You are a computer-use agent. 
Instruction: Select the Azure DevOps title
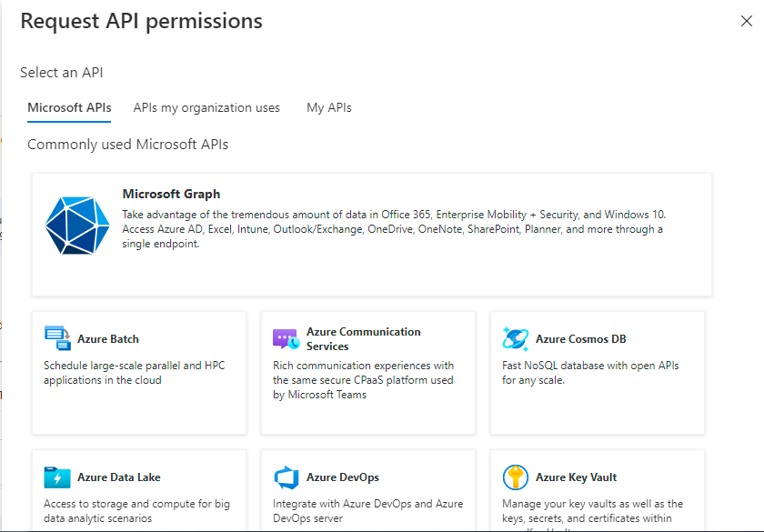tap(343, 477)
